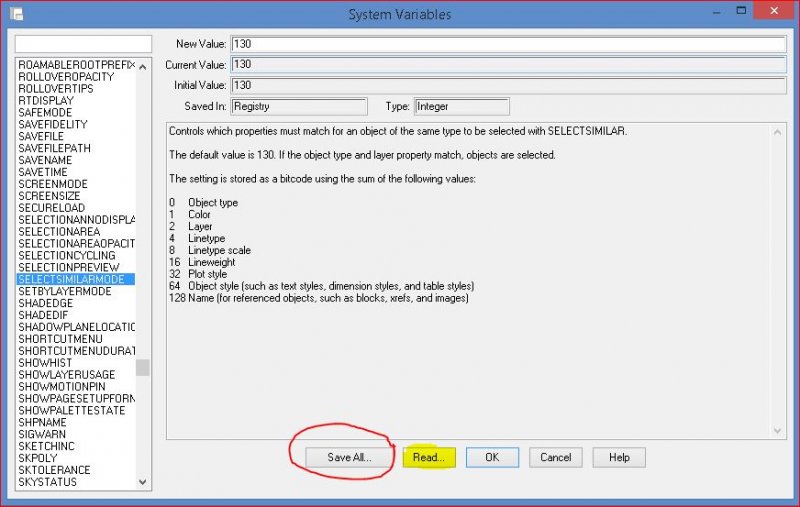This screenshot has width=800, height=507.
Task: Select SKYSTATUS variable
Action: pos(47,483)
